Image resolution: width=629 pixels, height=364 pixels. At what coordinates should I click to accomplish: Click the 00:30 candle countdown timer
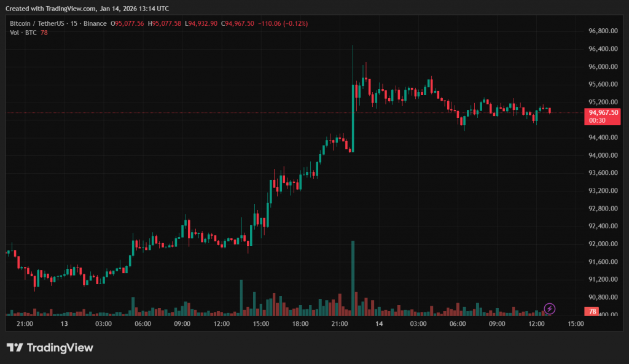point(597,120)
